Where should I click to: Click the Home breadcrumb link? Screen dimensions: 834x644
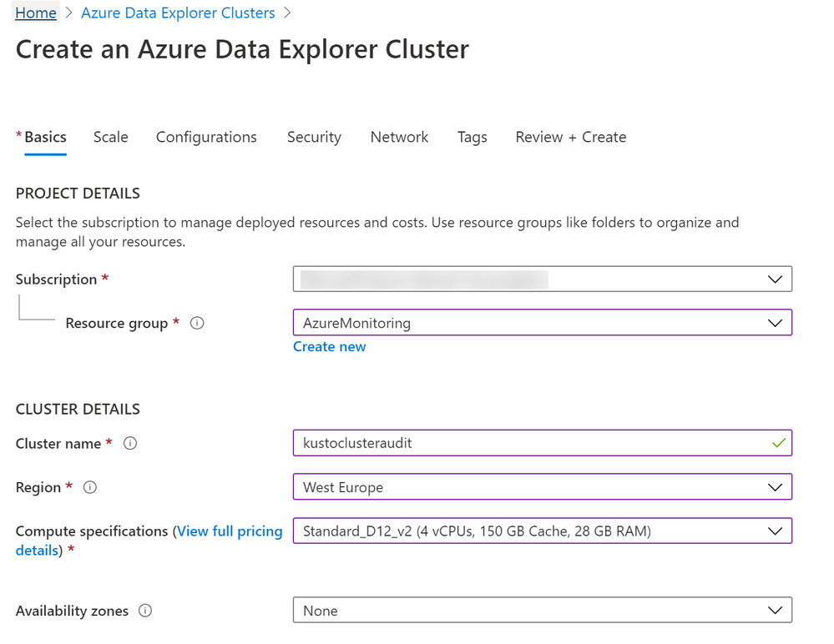point(36,13)
